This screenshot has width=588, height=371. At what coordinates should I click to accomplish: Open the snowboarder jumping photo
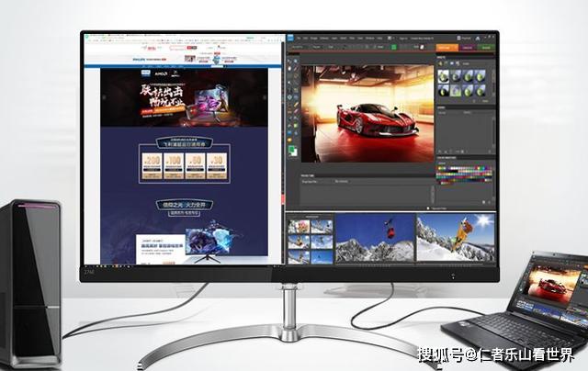click(x=456, y=238)
